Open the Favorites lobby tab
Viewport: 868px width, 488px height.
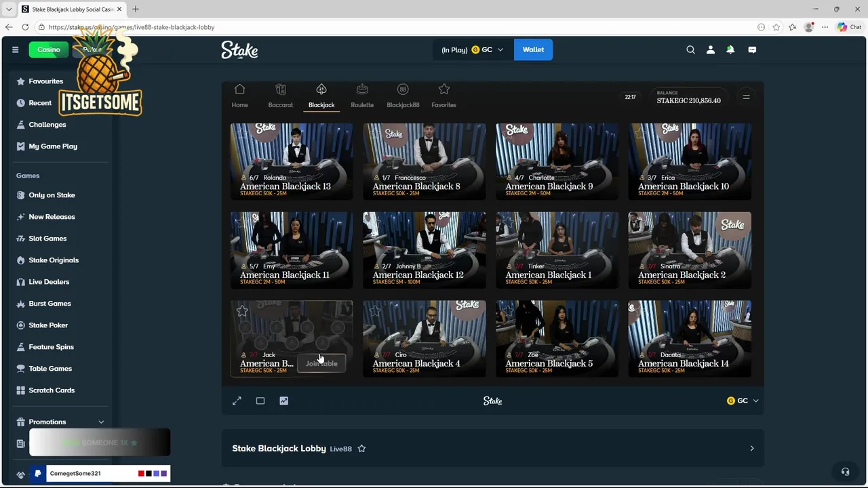click(444, 96)
